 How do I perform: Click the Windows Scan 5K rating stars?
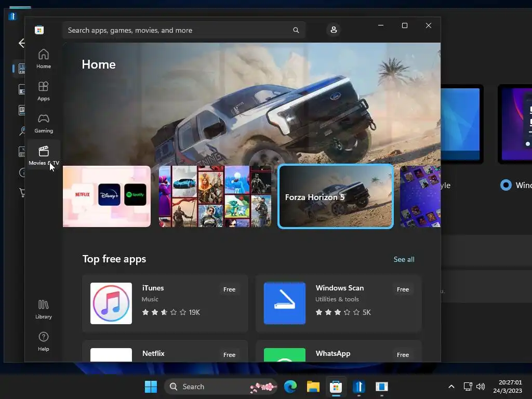(338, 312)
